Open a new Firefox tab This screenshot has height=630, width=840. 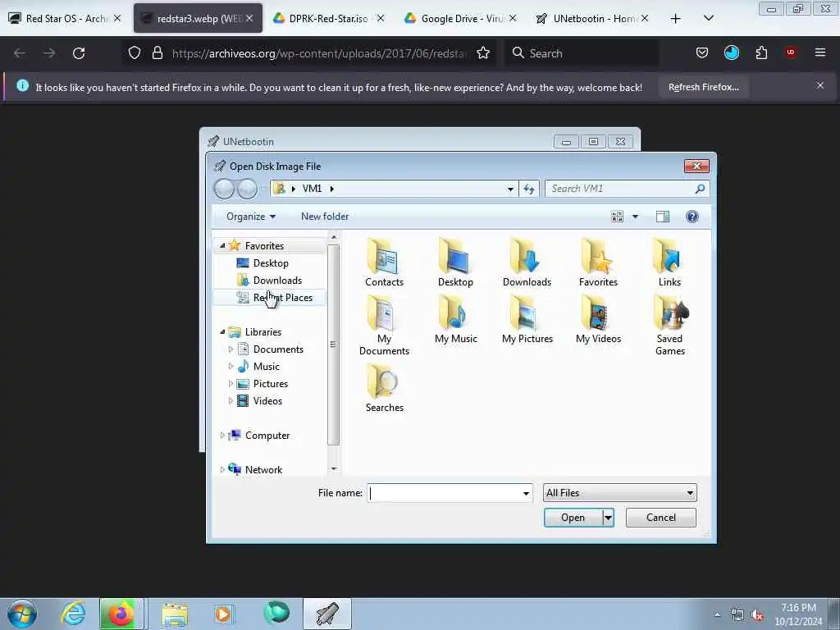[x=675, y=19]
